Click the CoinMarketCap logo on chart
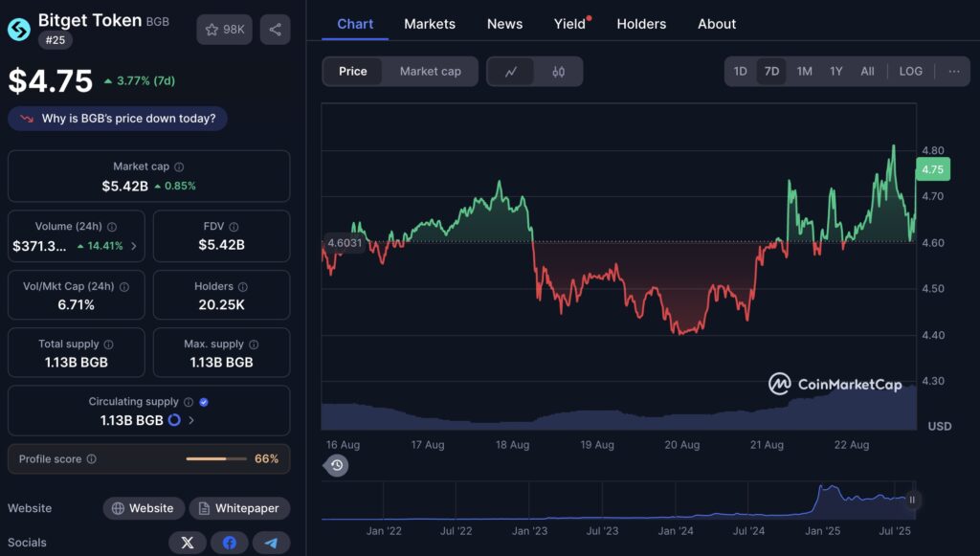 [x=835, y=384]
